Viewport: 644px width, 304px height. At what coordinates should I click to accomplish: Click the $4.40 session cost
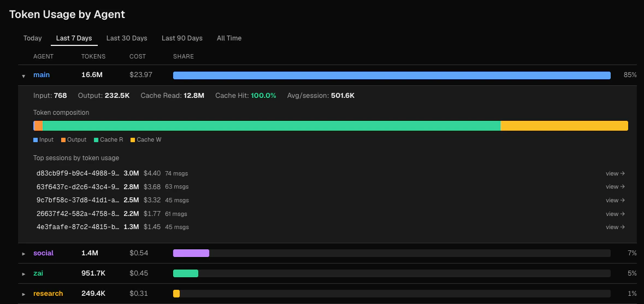152,173
